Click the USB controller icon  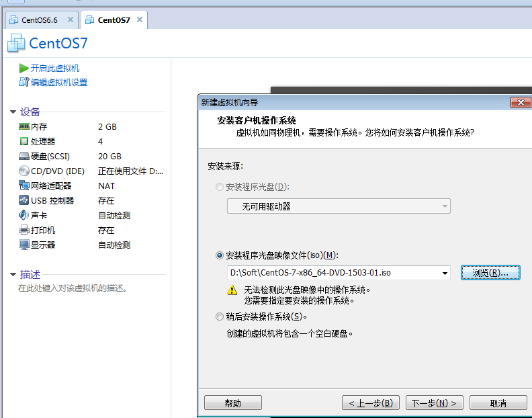click(x=24, y=200)
